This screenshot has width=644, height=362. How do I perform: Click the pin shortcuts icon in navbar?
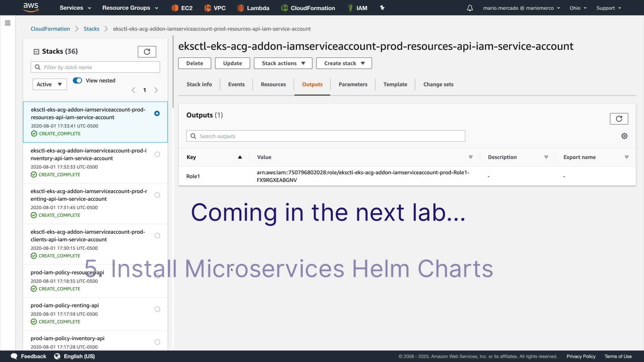pos(382,8)
